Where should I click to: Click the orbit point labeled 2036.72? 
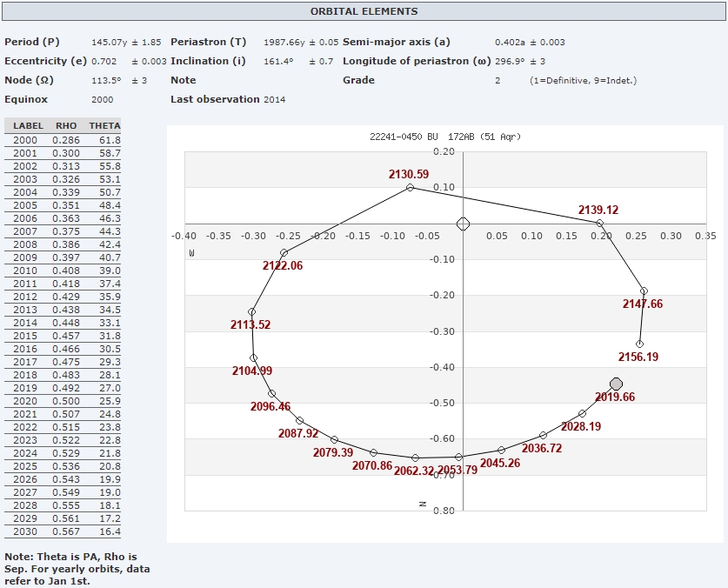coord(543,435)
